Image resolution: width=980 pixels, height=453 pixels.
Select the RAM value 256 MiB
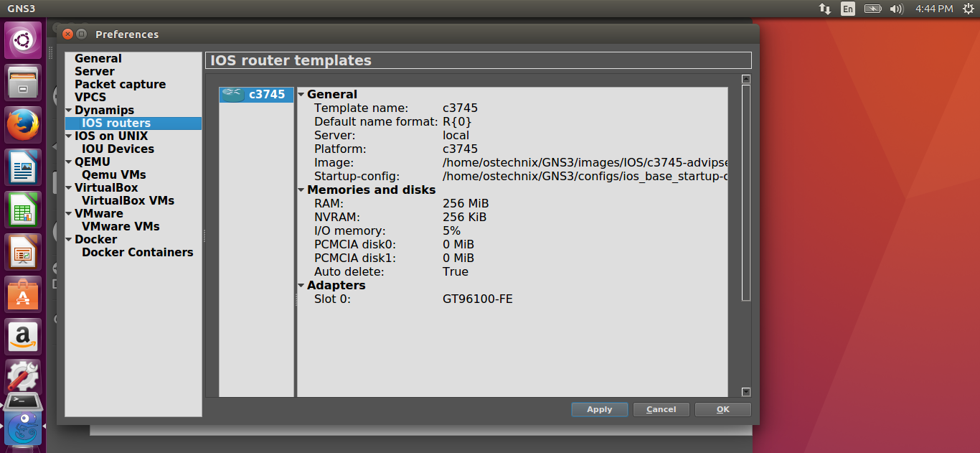click(x=466, y=204)
